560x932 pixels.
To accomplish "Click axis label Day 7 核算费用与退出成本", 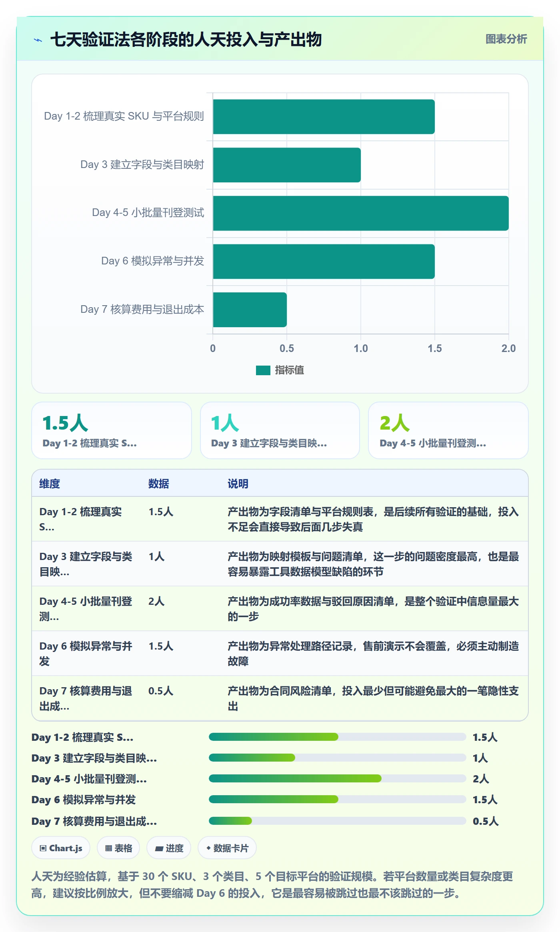I will pos(142,309).
